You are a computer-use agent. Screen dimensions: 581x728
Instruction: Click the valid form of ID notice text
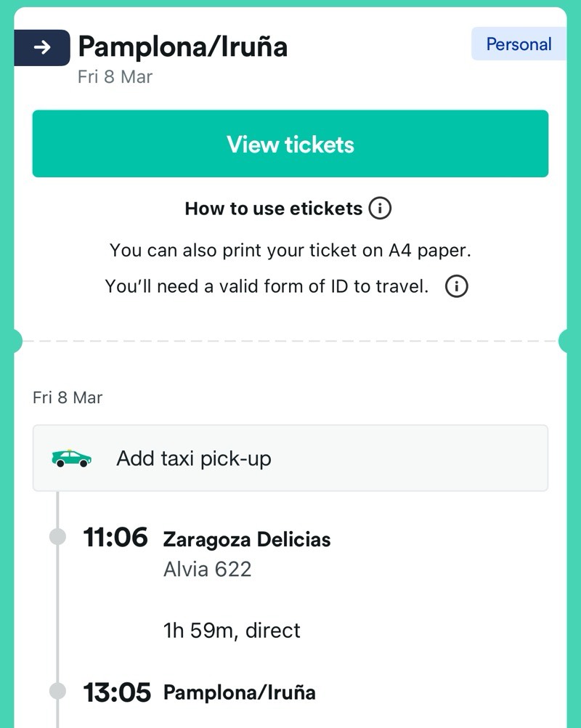tap(267, 286)
